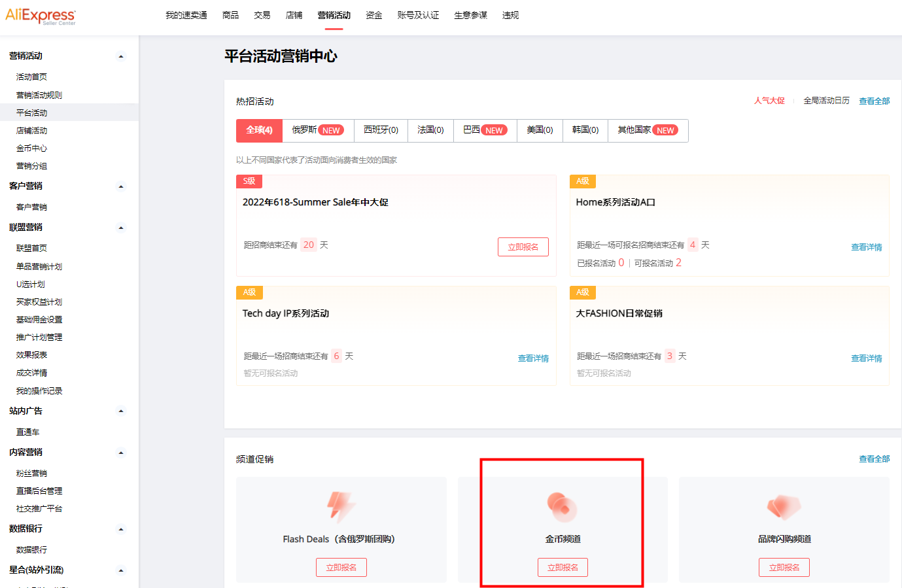
Task: Open the 营销活动 top menu
Action: pyautogui.click(x=334, y=15)
